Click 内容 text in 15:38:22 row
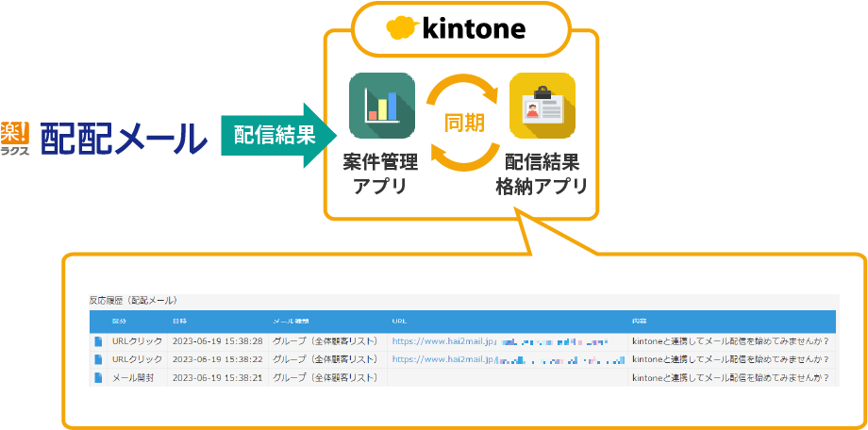 (730, 359)
